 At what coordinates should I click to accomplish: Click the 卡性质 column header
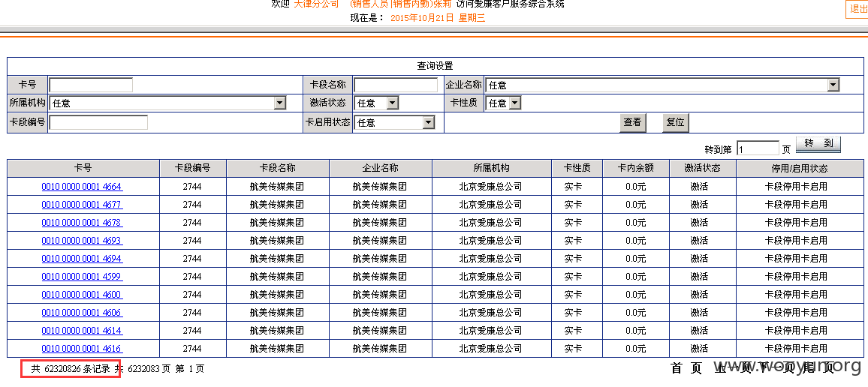pos(577,168)
